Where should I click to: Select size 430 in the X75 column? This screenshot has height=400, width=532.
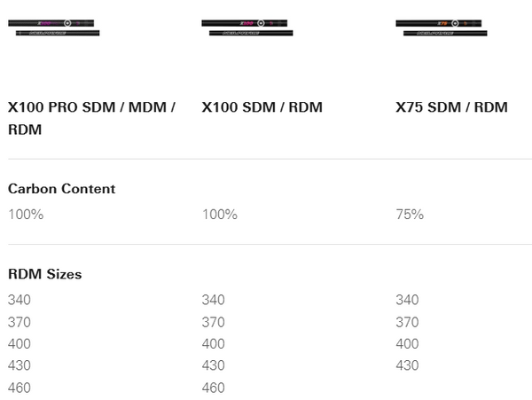tap(407, 365)
